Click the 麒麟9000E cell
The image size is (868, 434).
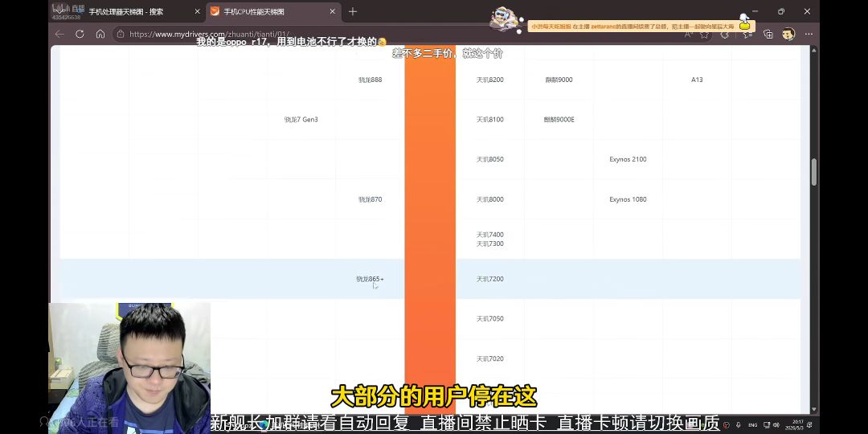[x=559, y=120]
